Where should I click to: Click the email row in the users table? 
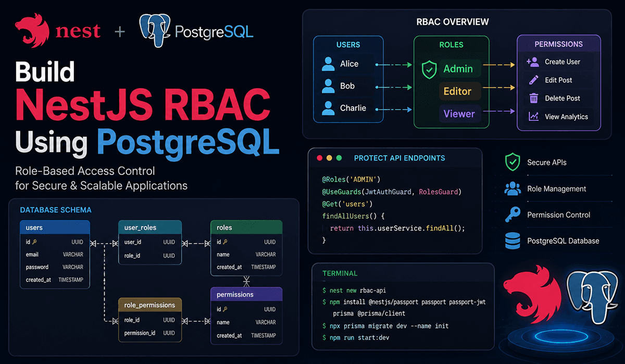(x=55, y=255)
